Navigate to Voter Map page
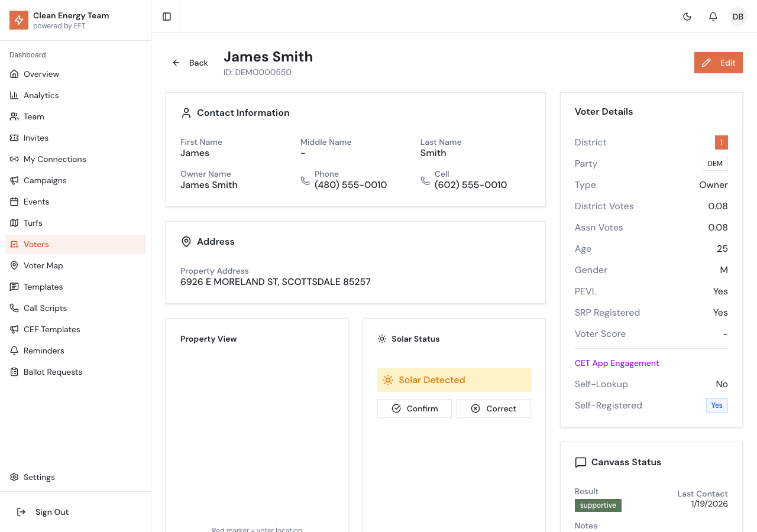 coord(43,265)
